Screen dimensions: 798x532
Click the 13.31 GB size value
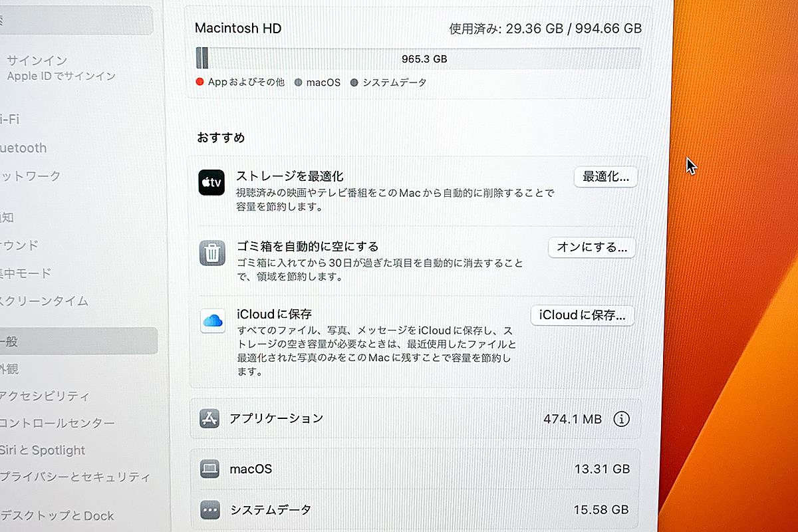coord(602,469)
